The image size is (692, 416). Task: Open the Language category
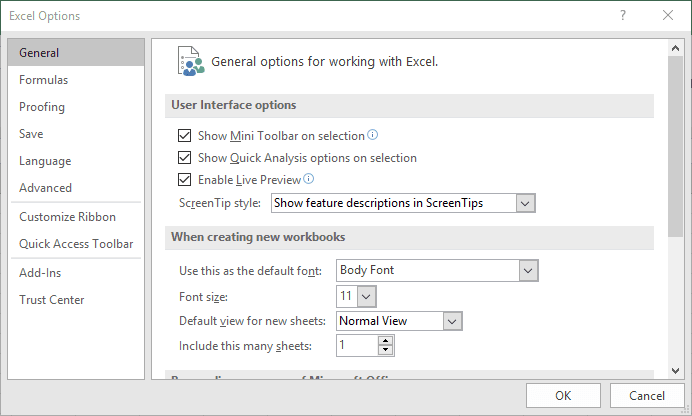point(76,161)
